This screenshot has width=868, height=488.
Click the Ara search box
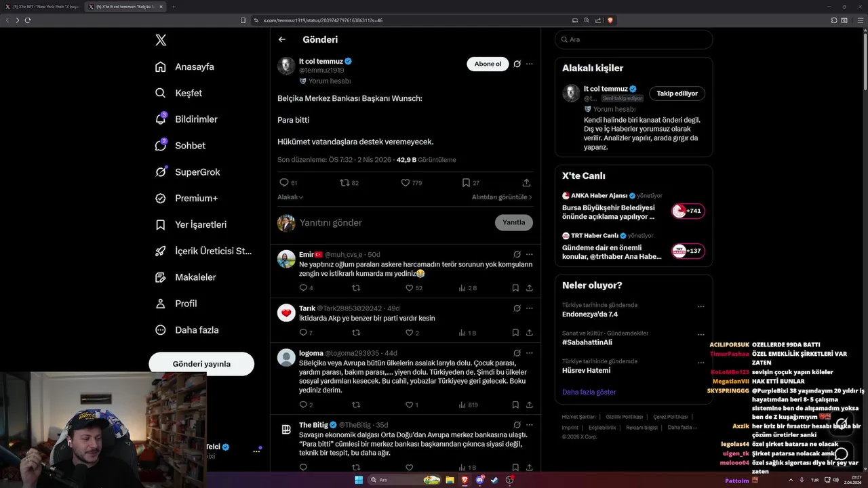click(633, 39)
